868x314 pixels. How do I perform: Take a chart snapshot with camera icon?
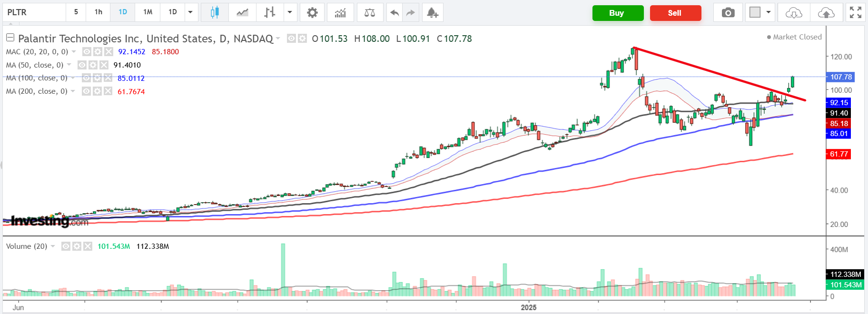tap(728, 12)
